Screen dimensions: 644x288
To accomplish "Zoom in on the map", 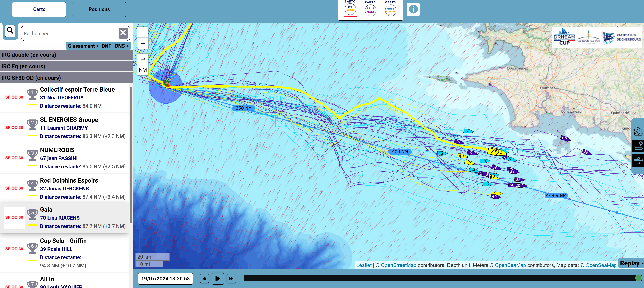I will 143,33.
